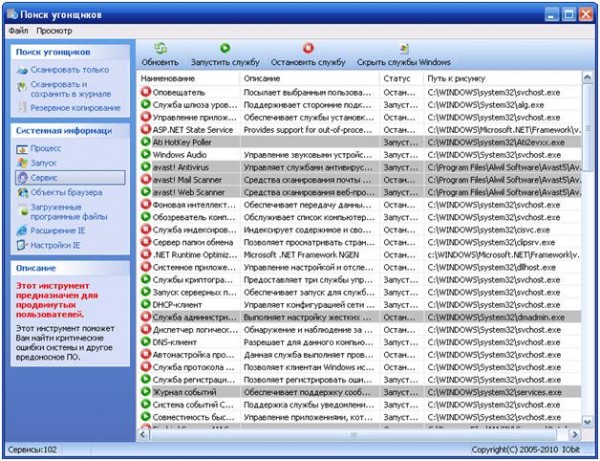Select the Службы криптогра... row name

(192, 280)
